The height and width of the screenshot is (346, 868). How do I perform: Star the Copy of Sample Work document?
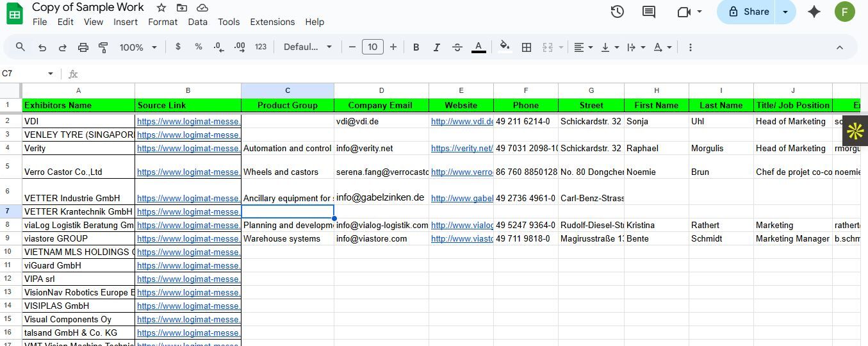(x=161, y=8)
